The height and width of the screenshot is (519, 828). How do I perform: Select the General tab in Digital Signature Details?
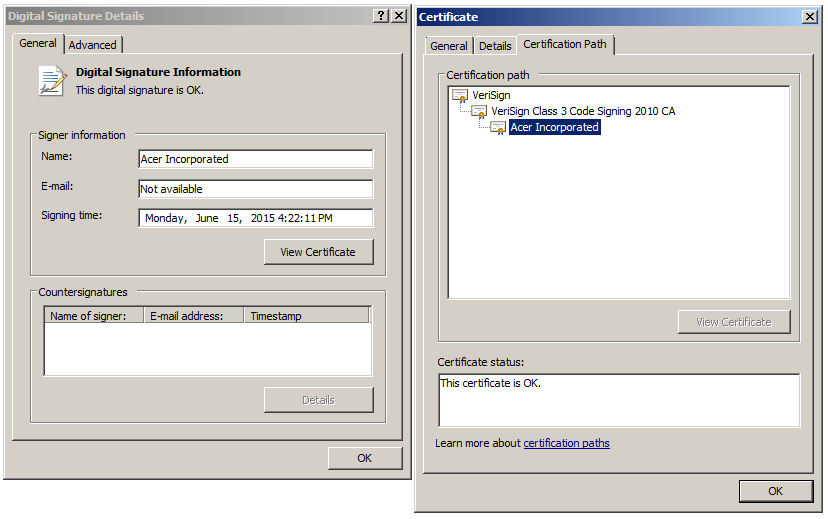(38, 43)
